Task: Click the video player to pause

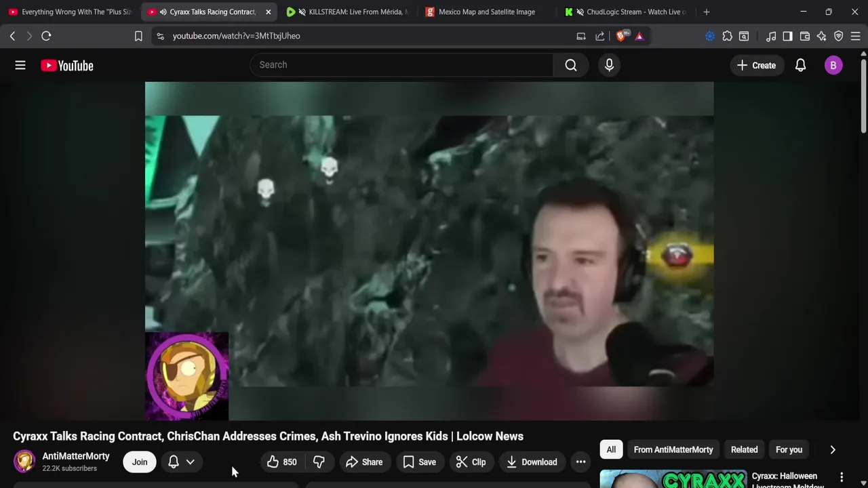Action: [429, 251]
